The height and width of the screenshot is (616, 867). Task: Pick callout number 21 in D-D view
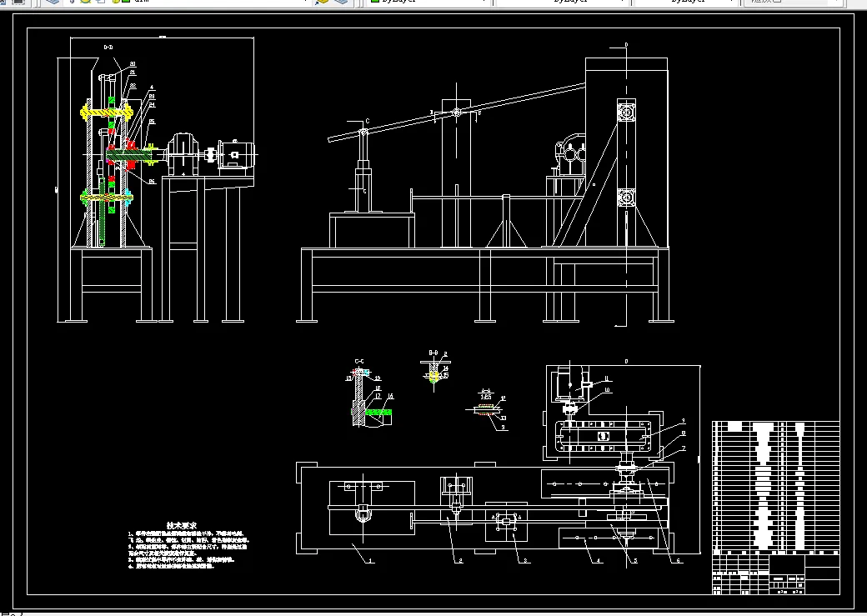133,73
